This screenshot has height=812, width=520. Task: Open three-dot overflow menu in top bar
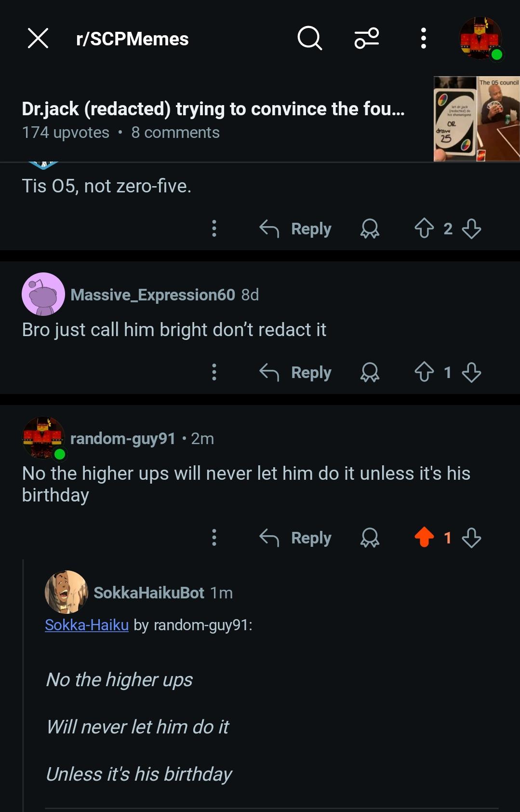point(423,38)
